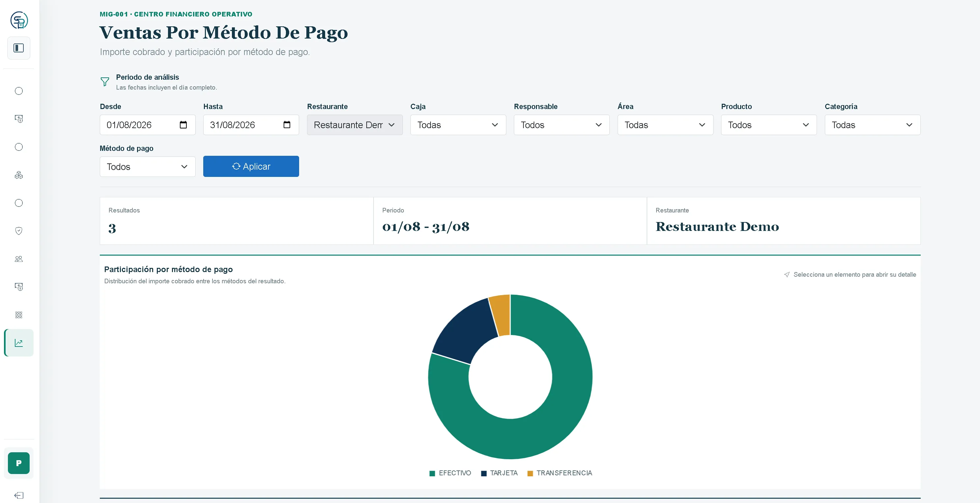Toggle the sidebar panel collapse button

pos(19,48)
